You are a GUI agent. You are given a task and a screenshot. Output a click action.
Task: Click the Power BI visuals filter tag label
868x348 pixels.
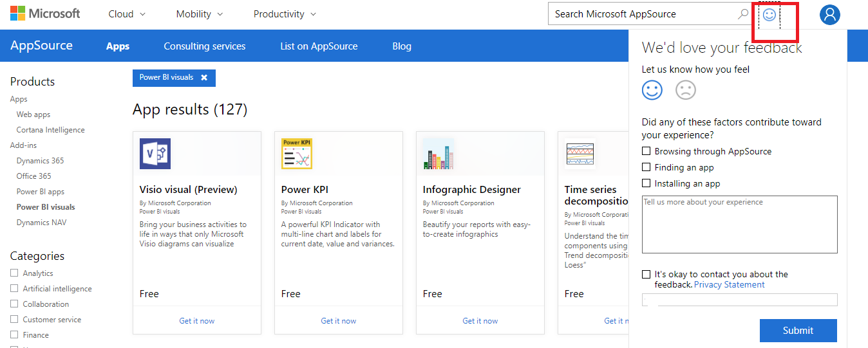coord(166,77)
